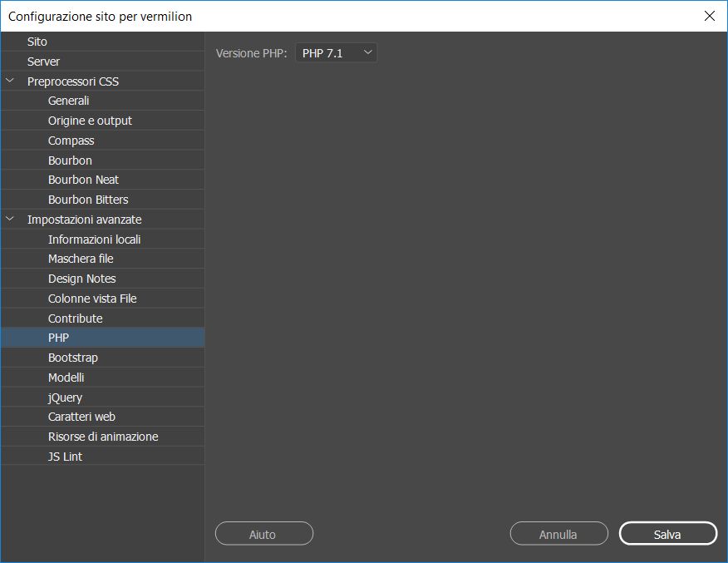Open the Bourbon Bitters category
728x563 pixels.
point(89,199)
